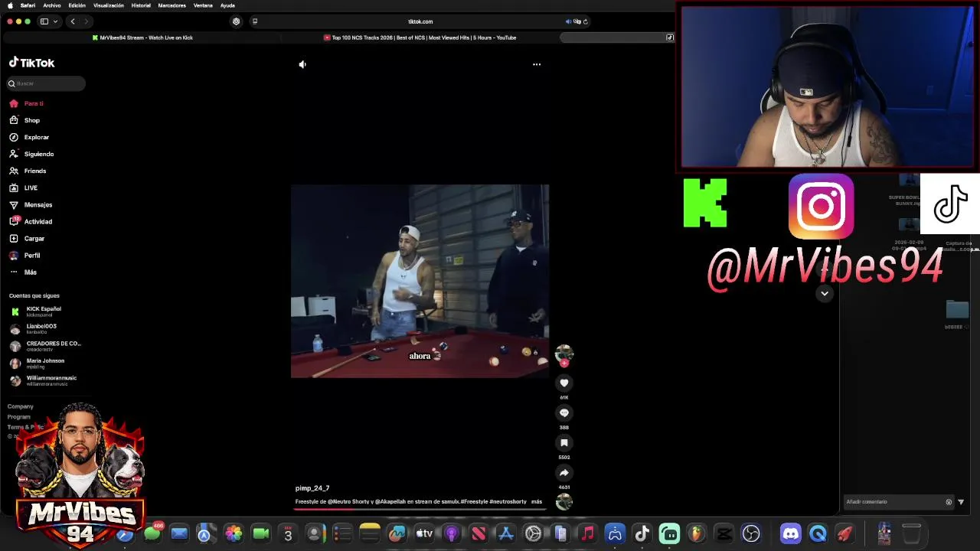980x551 pixels.
Task: Click the playing TikTok video
Action: 420,281
